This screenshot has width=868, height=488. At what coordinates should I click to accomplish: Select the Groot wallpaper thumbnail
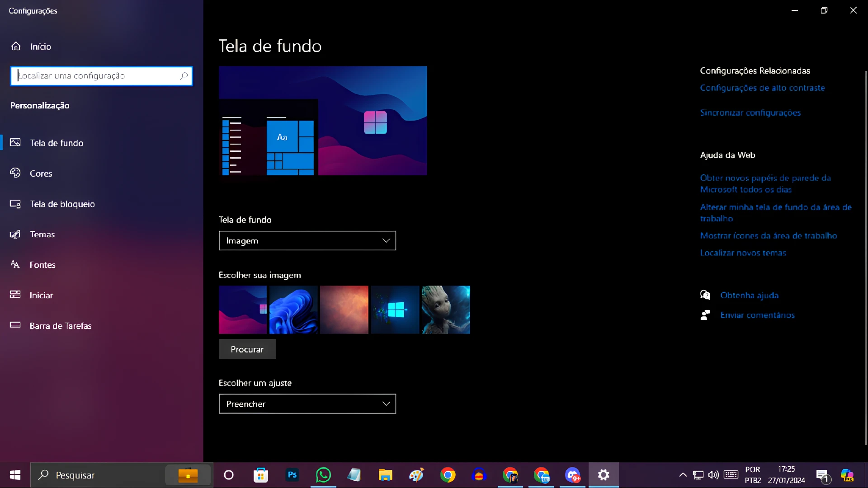click(445, 310)
